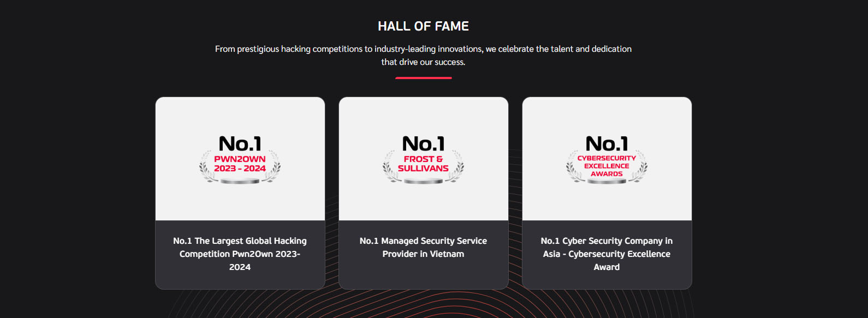Image resolution: width=868 pixels, height=318 pixels.
Task: Click the HALL OF FAME heading
Action: pyautogui.click(x=424, y=26)
